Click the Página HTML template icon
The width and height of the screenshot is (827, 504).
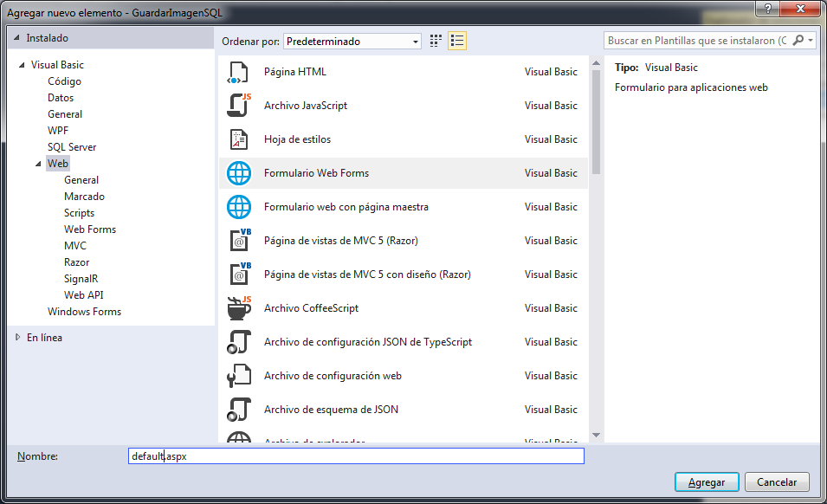(238, 73)
